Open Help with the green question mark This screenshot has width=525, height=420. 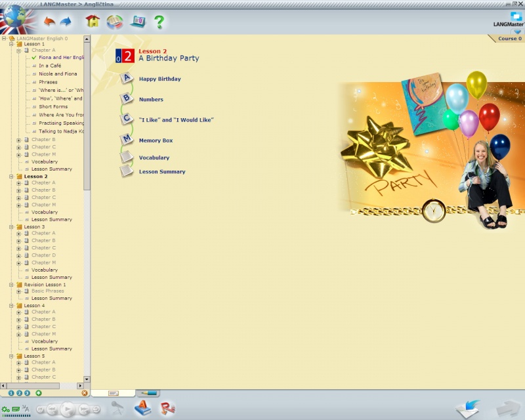(159, 22)
